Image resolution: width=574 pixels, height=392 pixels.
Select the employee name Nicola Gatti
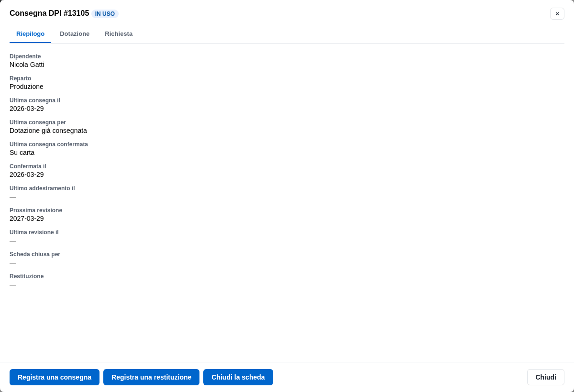27,65
